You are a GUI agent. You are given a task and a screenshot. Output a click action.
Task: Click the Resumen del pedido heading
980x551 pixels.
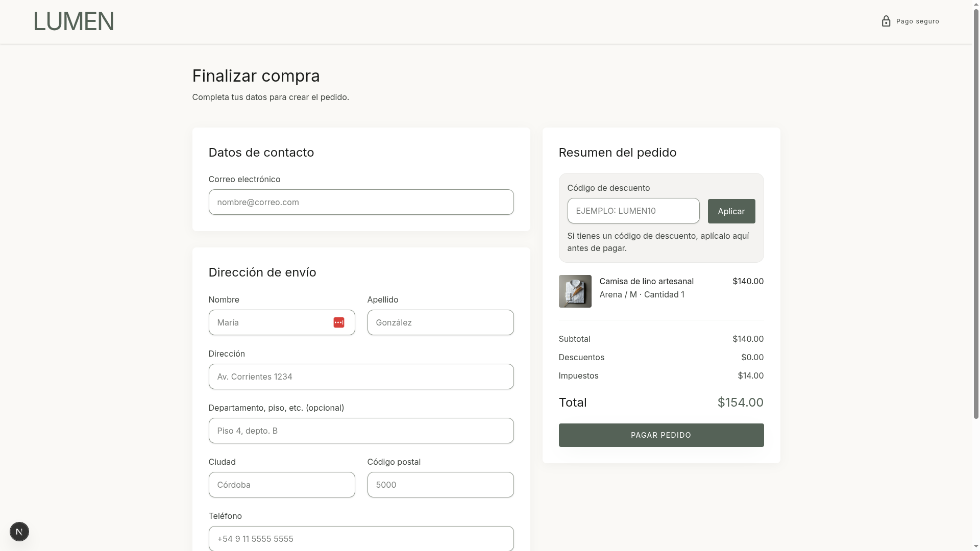(617, 153)
